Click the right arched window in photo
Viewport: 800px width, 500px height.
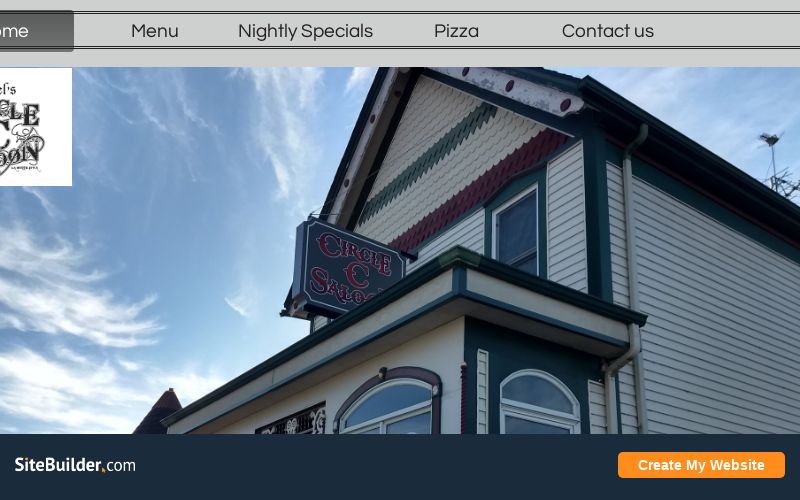(x=539, y=402)
